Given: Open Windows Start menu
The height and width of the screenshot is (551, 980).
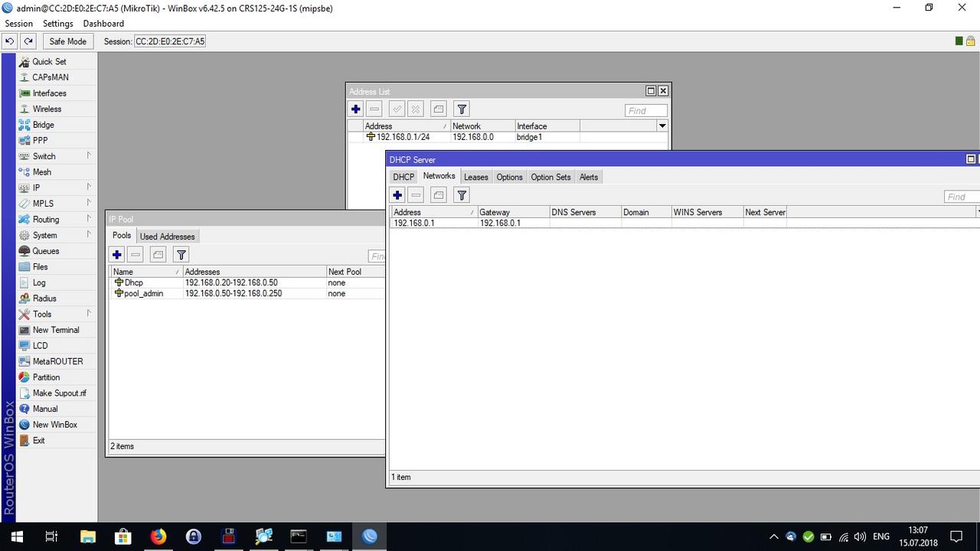Looking at the screenshot, I should 17,536.
